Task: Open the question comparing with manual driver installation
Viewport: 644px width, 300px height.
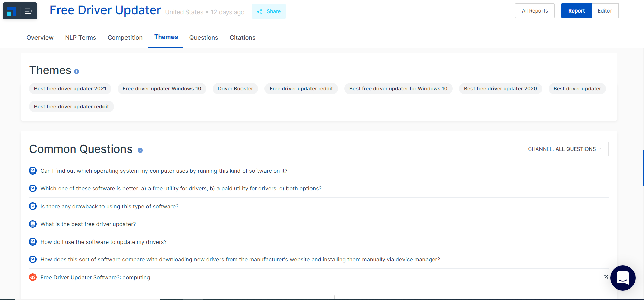Action: (x=240, y=260)
